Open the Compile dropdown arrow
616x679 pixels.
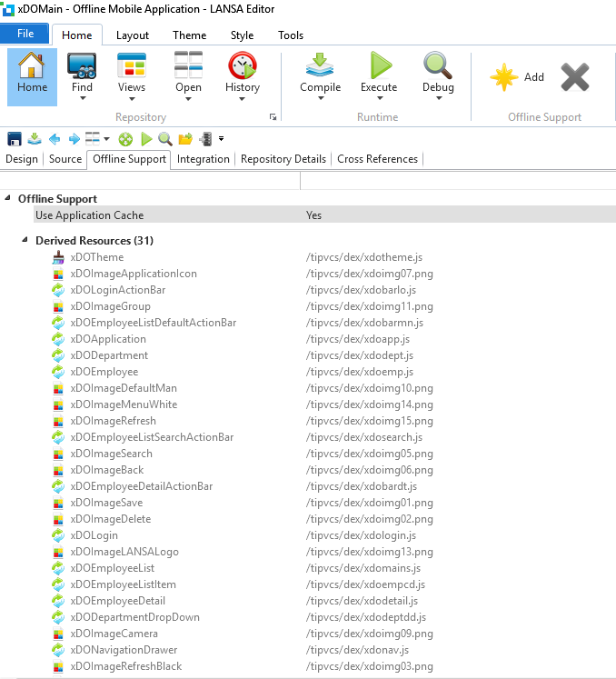pos(321,98)
